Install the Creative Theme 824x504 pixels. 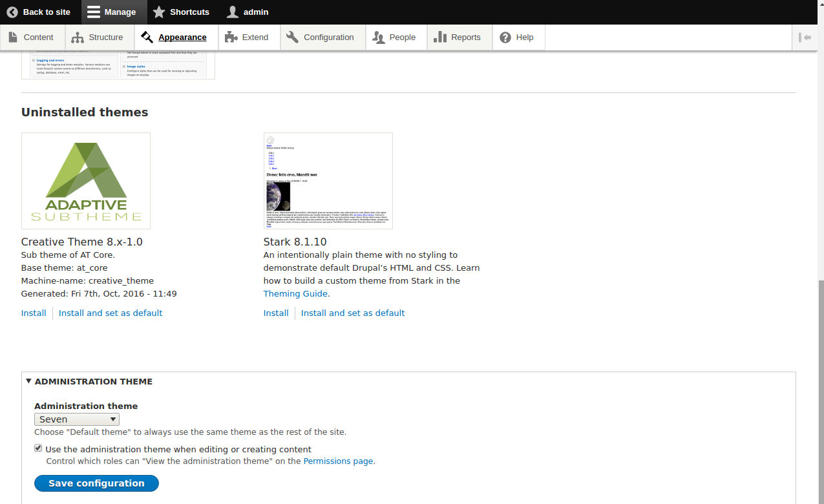click(x=34, y=313)
